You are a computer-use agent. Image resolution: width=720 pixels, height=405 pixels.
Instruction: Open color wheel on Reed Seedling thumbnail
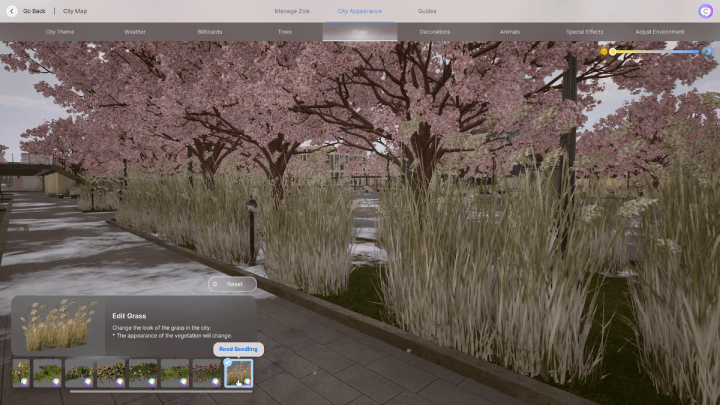pos(247,381)
